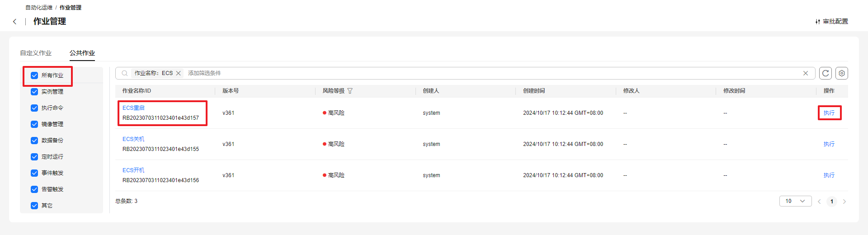Switch to 自定义作业 tab
The width and height of the screenshot is (868, 235).
[36, 53]
